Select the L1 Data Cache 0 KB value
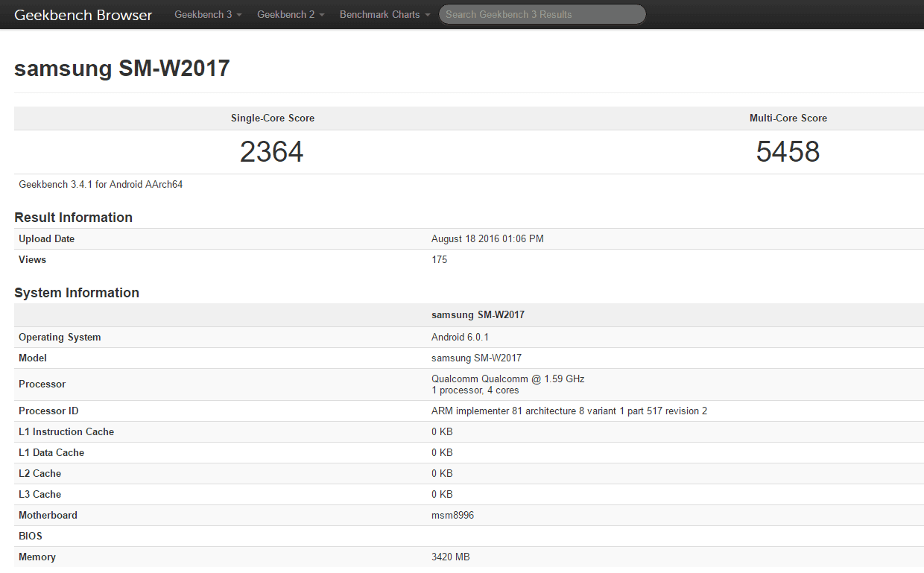The height and width of the screenshot is (573, 924). pyautogui.click(x=442, y=453)
